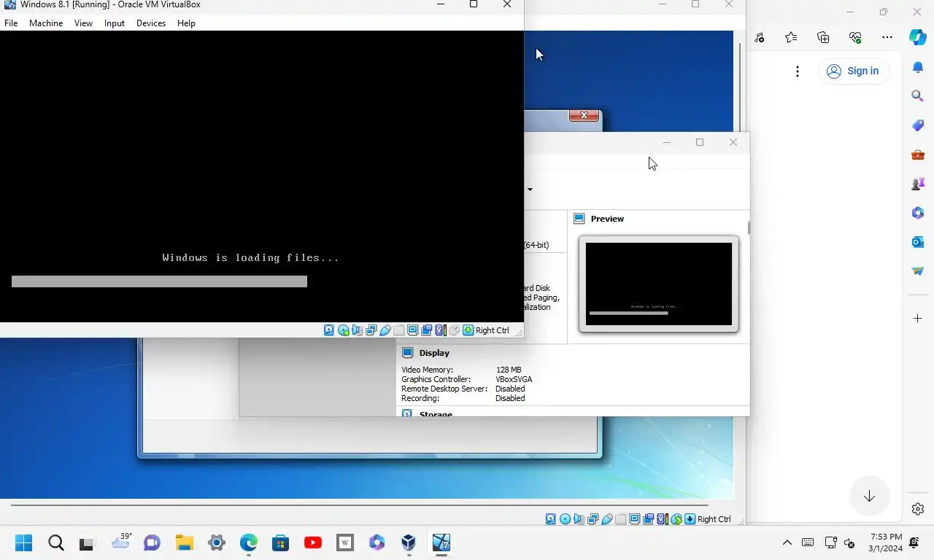Click Right Ctrl host key in background VM status bar
The height and width of the screenshot is (560, 934).
(x=714, y=519)
